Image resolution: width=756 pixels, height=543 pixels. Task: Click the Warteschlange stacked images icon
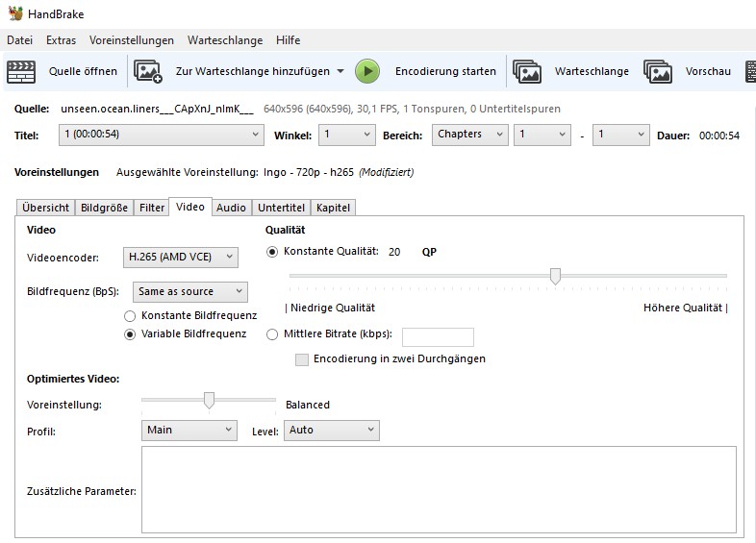(527, 71)
